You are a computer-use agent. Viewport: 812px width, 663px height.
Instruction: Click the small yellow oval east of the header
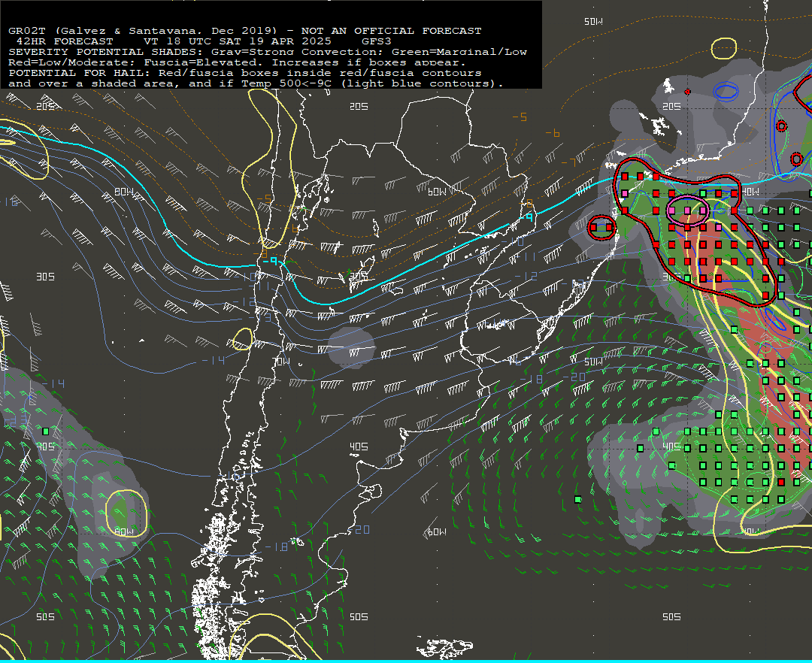coord(723,48)
